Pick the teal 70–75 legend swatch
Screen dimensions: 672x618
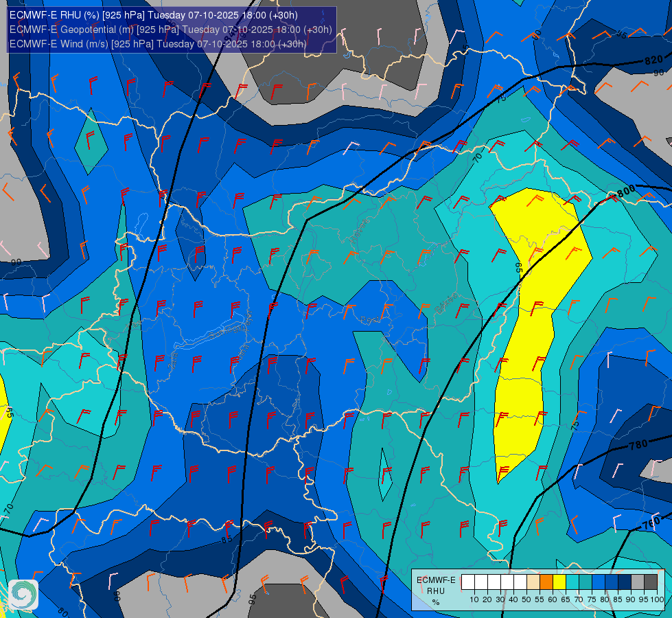pos(586,582)
